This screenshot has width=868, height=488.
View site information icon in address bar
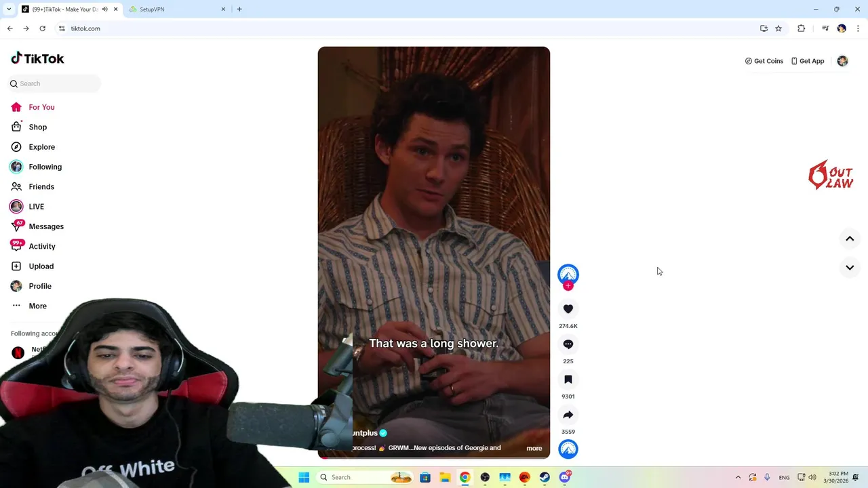62,28
